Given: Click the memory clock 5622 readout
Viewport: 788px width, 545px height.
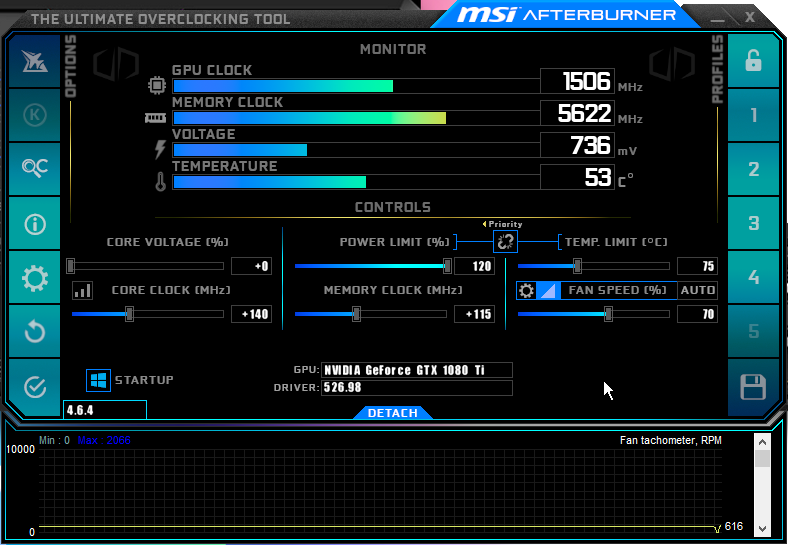Looking at the screenshot, I should 577,113.
